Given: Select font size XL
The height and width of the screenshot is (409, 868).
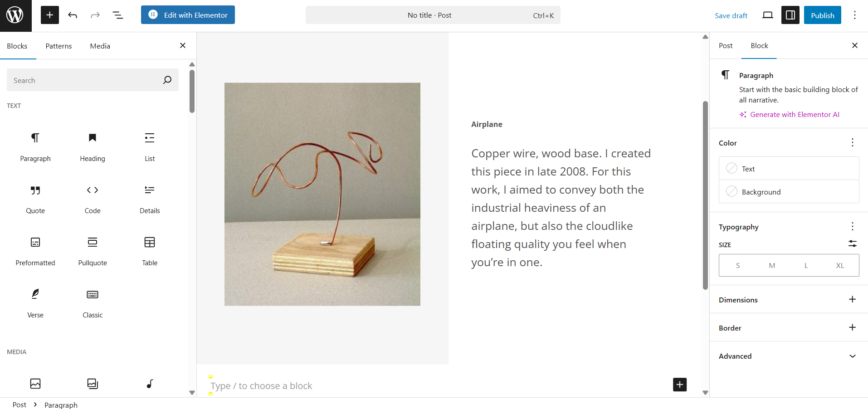Looking at the screenshot, I should 840,266.
